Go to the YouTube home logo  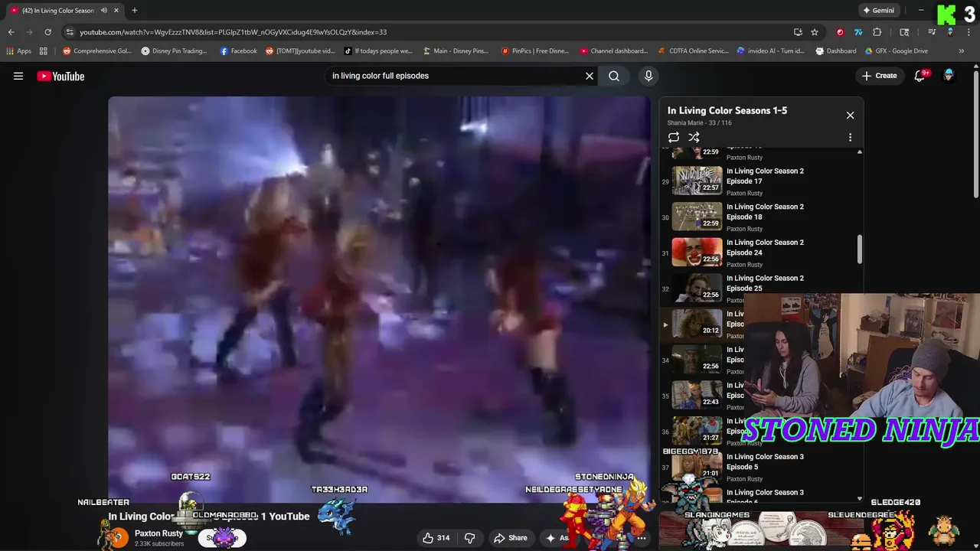60,76
